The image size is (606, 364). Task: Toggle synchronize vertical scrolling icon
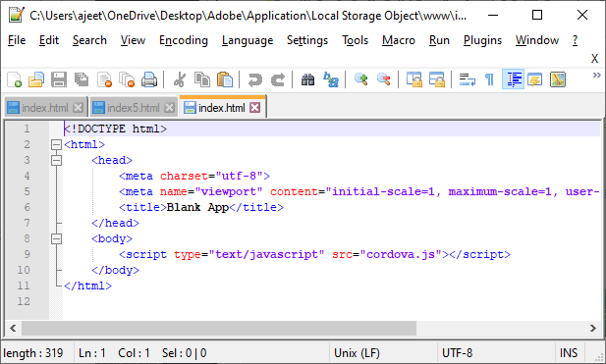(413, 79)
